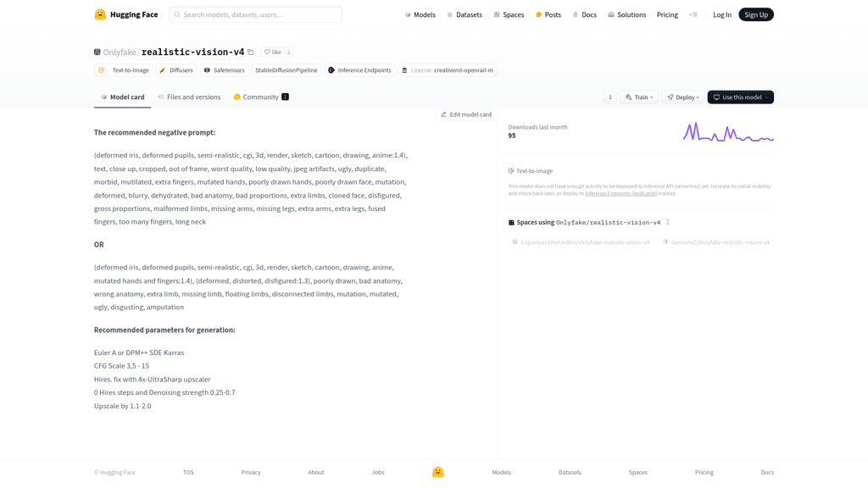
Task: Select the Safetensors tag
Action: [224, 70]
